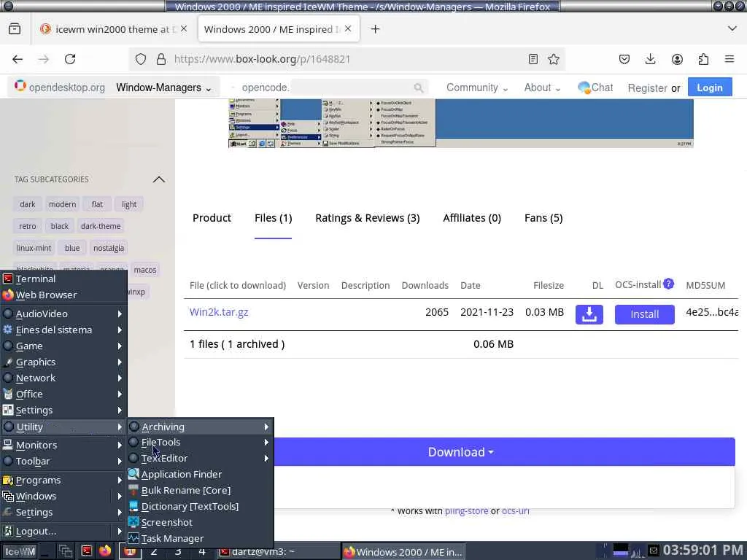Launch Screenshot from Utility menu
The image size is (747, 560).
[x=200, y=522]
